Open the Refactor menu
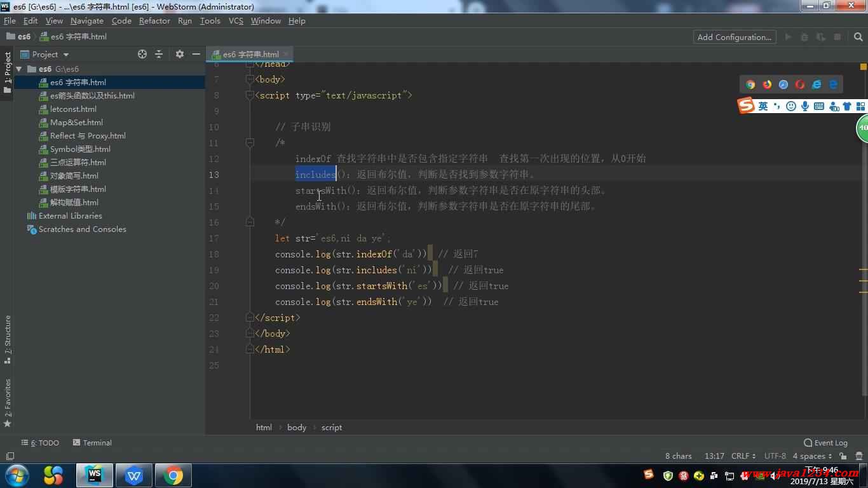This screenshot has height=488, width=868. click(154, 21)
